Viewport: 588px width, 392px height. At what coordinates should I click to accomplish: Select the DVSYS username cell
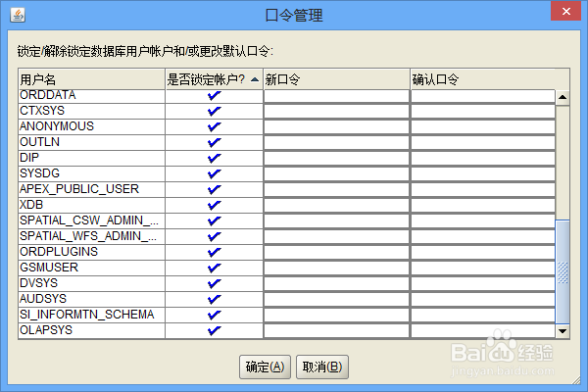[91, 283]
